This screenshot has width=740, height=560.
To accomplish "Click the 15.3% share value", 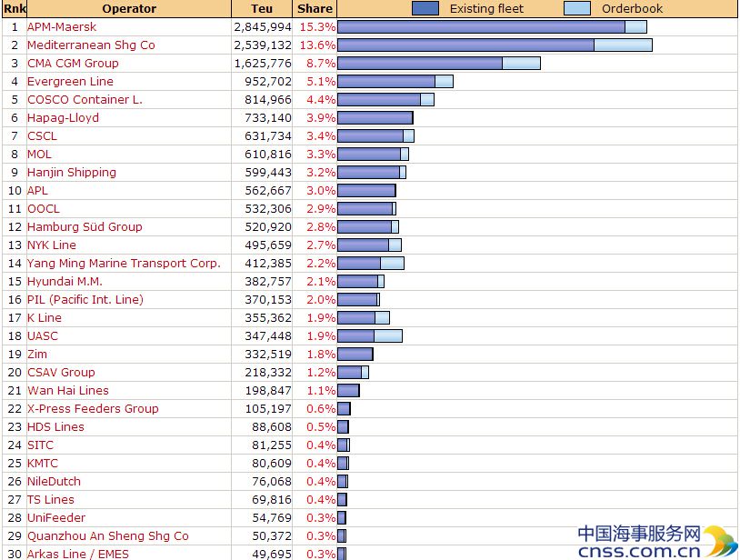I will (x=317, y=27).
